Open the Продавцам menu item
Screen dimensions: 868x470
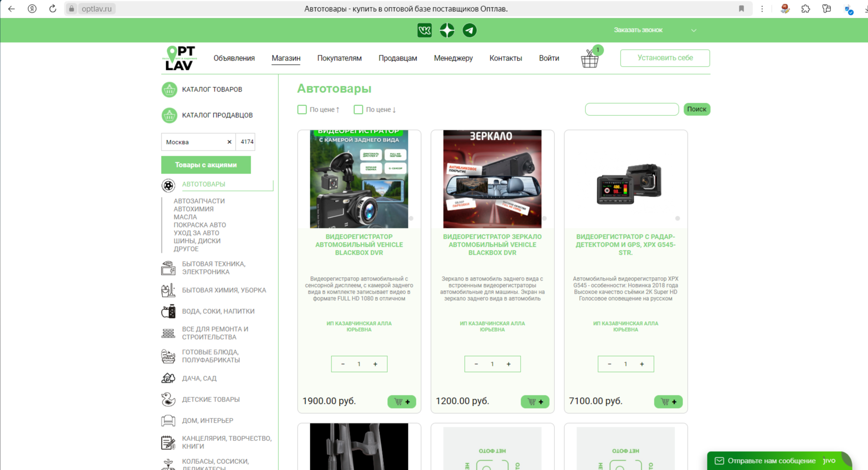click(398, 58)
